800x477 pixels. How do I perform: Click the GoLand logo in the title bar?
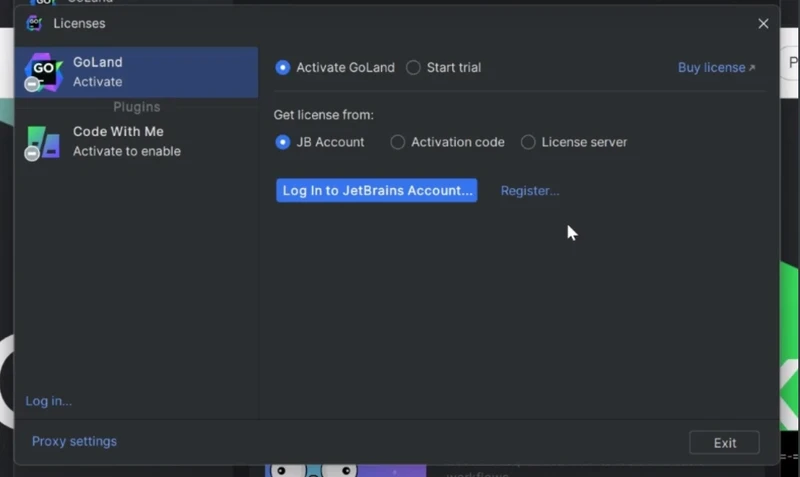34,23
